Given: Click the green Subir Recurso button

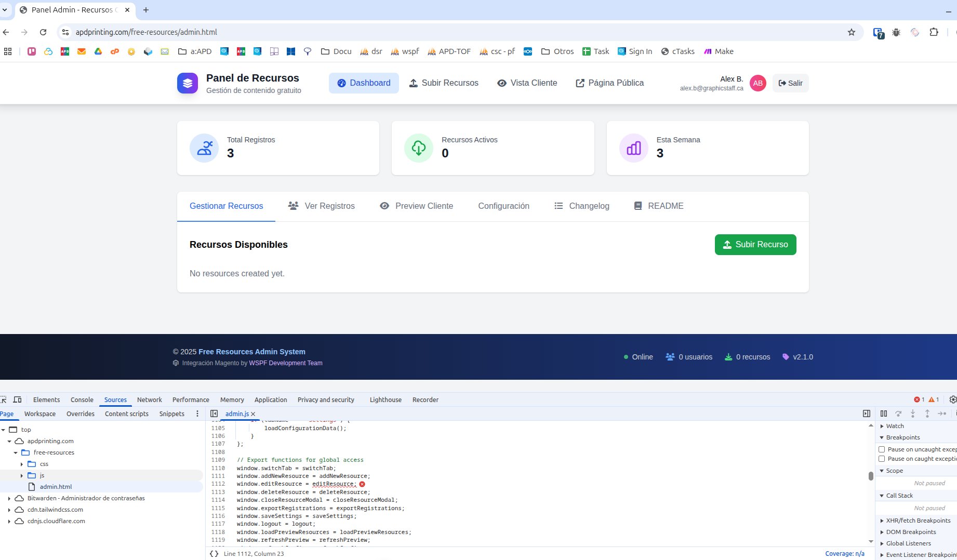Looking at the screenshot, I should [755, 245].
